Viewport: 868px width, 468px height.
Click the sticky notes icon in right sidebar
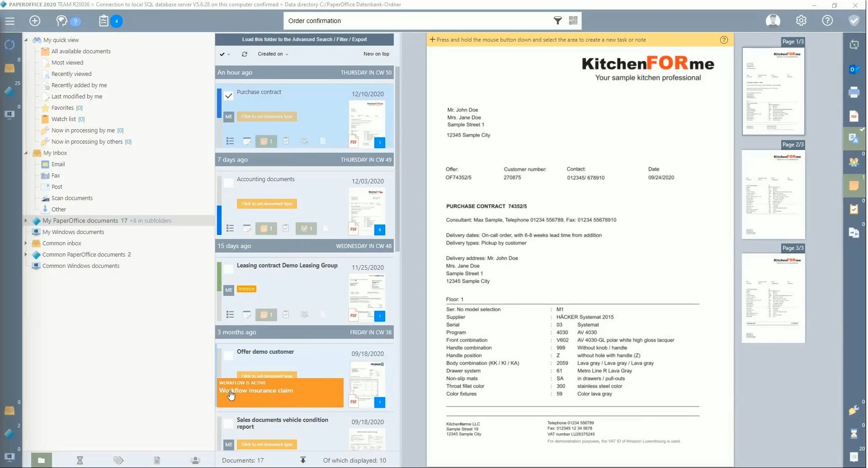coord(854,185)
